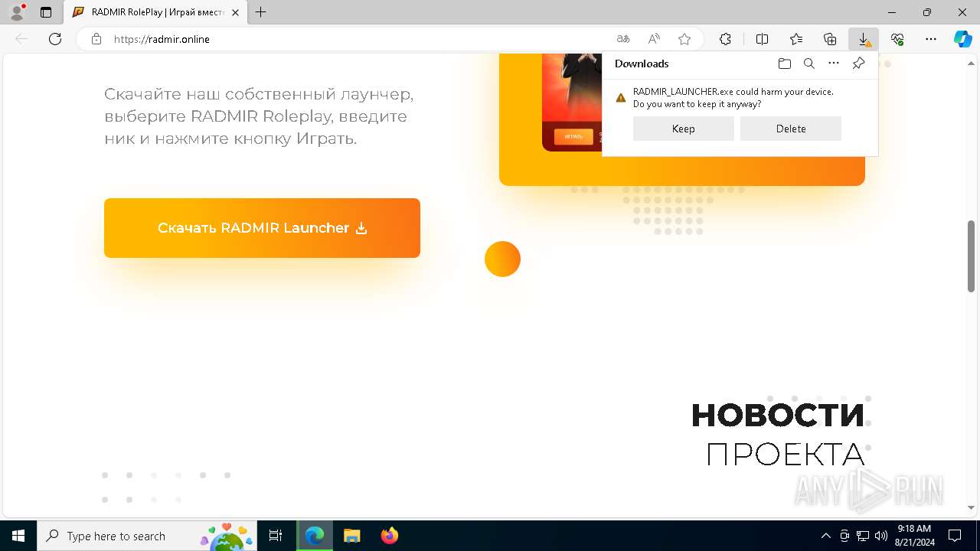Click the taskbar search box
Screen dimensions: 980x551
coord(147,536)
